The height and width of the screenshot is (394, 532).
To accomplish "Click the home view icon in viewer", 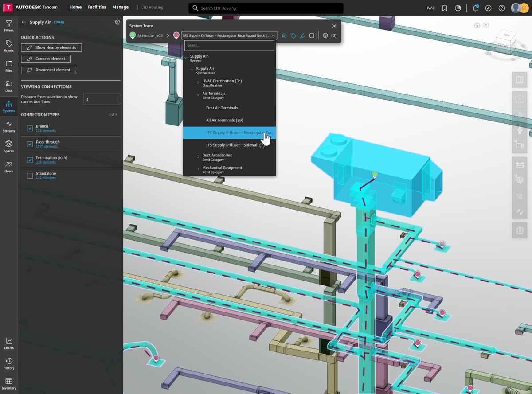I will tap(477, 25).
